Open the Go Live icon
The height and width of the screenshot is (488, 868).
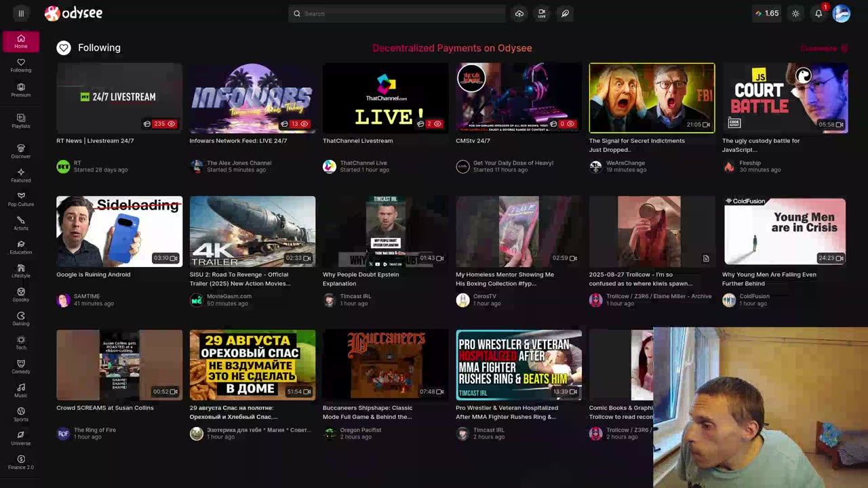point(542,14)
